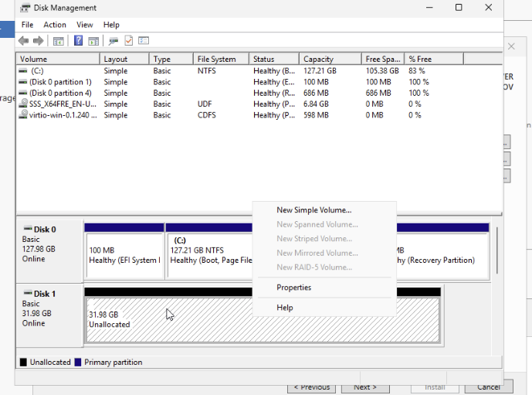
Task: Open the Action menu
Action: click(55, 25)
